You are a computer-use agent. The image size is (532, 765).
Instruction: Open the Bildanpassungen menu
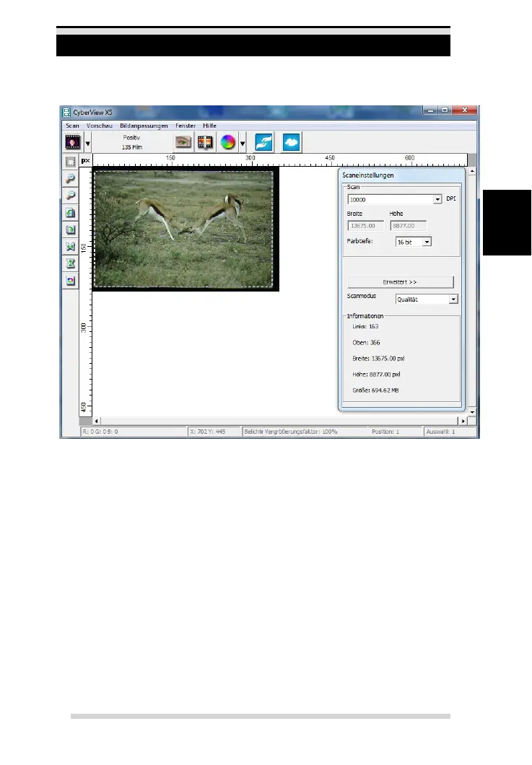pyautogui.click(x=144, y=126)
